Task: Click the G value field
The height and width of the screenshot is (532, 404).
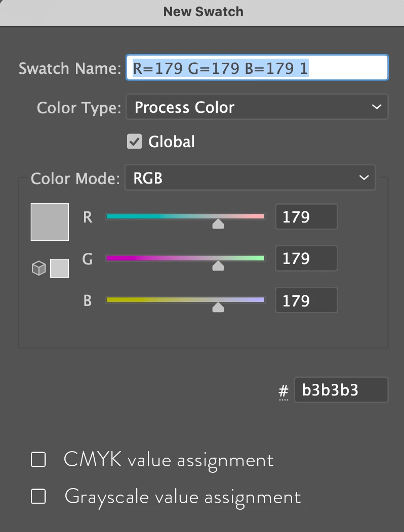Action: tap(306, 259)
